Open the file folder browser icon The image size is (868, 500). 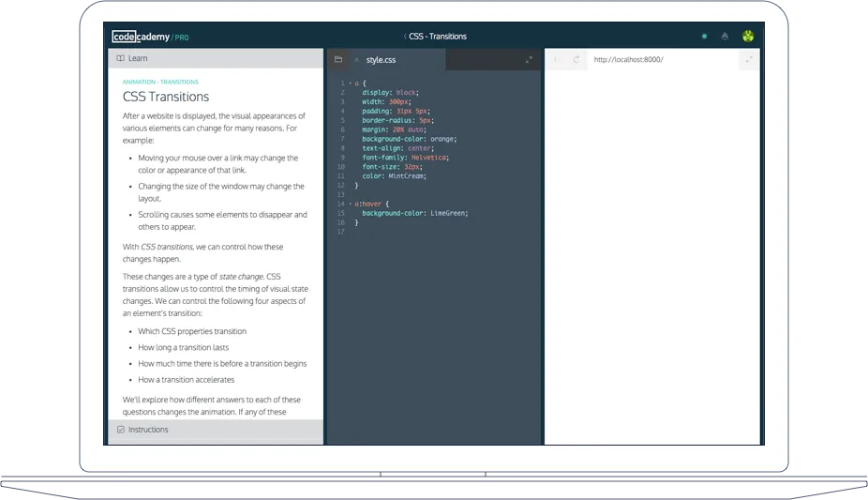[x=338, y=59]
